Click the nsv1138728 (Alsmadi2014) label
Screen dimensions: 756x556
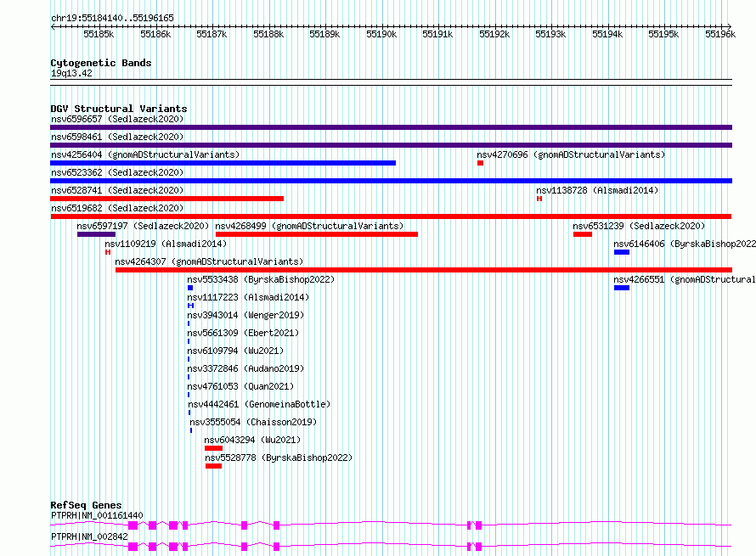[597, 190]
